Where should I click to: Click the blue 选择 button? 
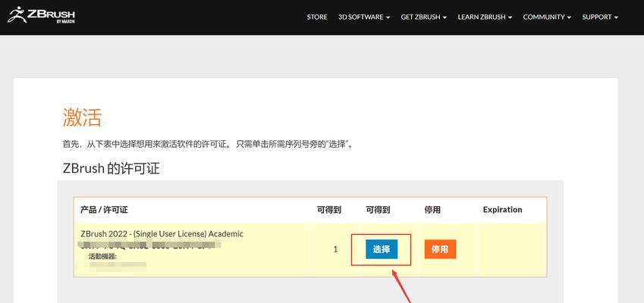[382, 249]
